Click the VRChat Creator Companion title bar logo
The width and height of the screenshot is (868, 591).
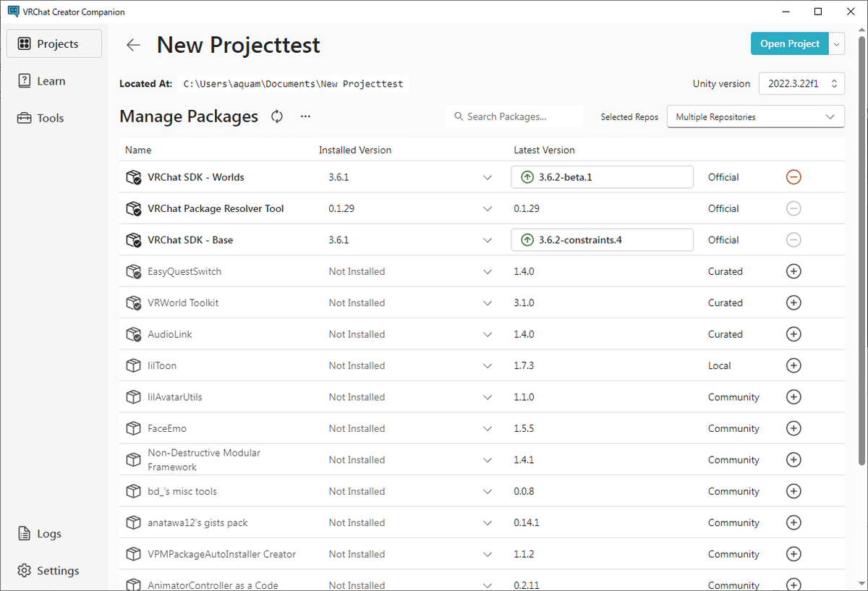tap(13, 12)
